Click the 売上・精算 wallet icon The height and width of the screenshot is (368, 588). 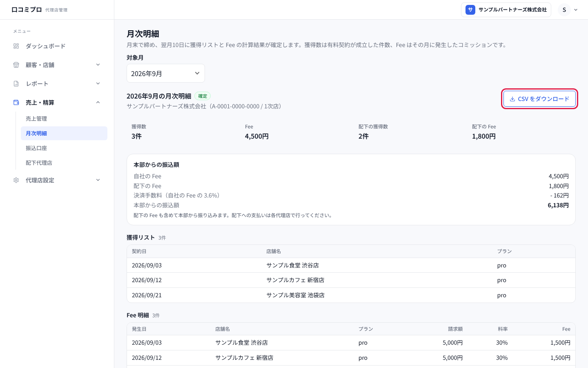pyautogui.click(x=16, y=103)
